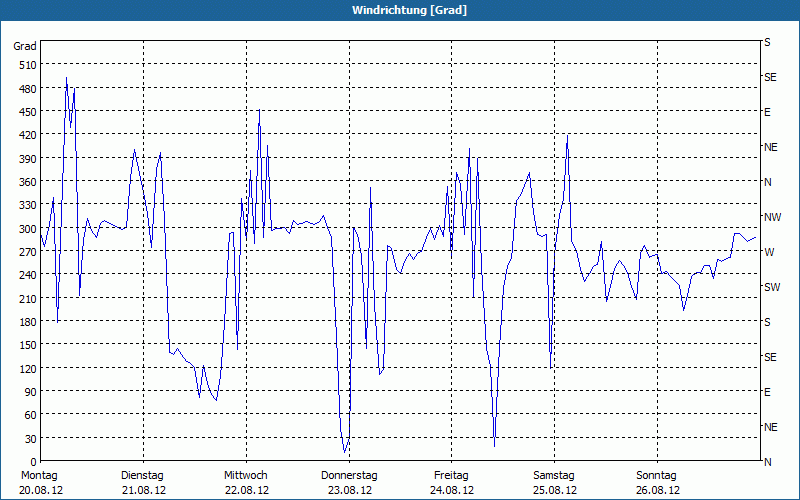The height and width of the screenshot is (500, 800).
Task: Click the 210 degree axis label
Action: tap(28, 299)
